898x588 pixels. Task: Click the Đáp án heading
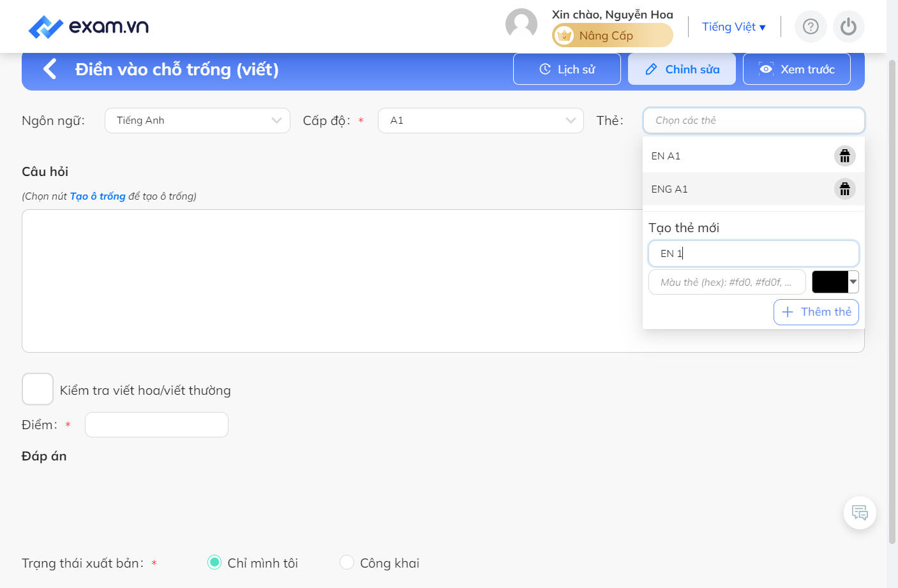[x=44, y=456]
